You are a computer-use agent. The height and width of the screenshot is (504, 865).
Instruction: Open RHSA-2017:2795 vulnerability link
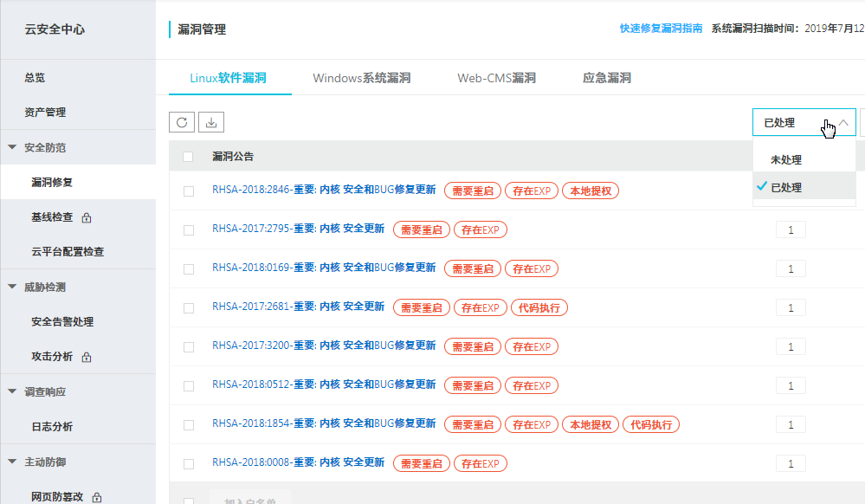pos(299,229)
